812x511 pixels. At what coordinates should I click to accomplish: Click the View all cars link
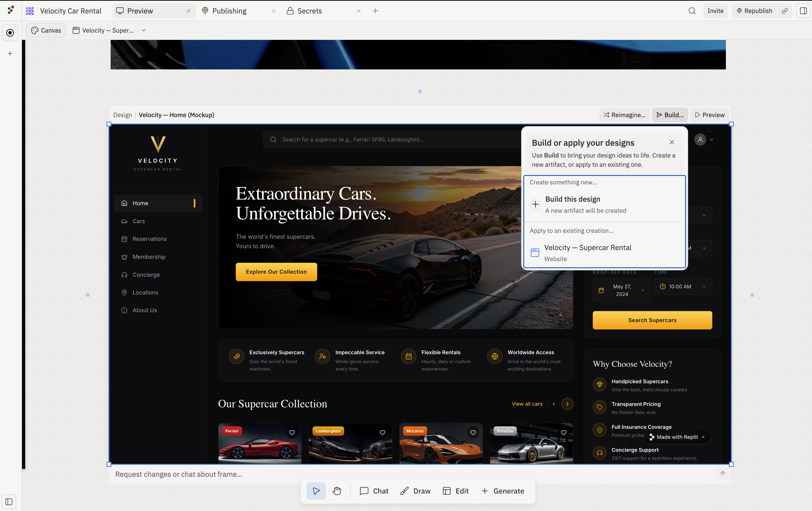[x=527, y=404]
